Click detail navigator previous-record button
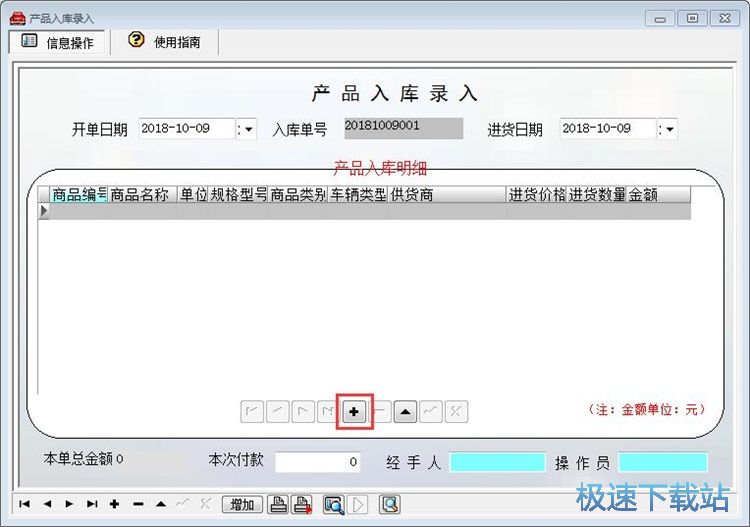 point(277,411)
